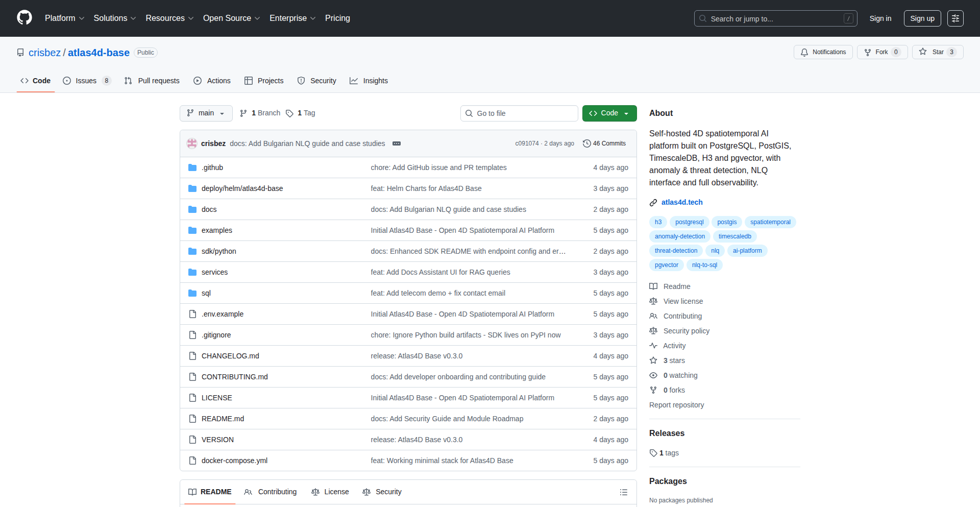The width and height of the screenshot is (980, 507).
Task: Click the fork icon beside 0 forks
Action: coord(653,390)
